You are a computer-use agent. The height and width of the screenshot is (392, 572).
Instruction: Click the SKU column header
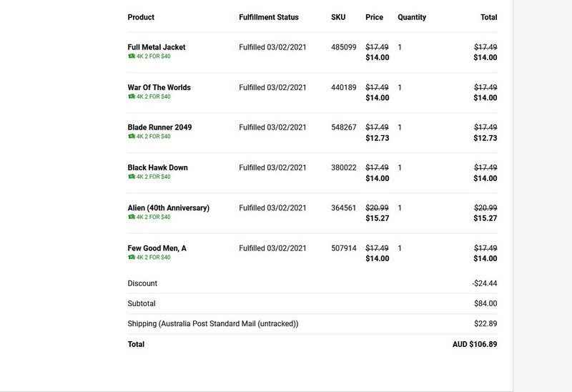click(338, 17)
